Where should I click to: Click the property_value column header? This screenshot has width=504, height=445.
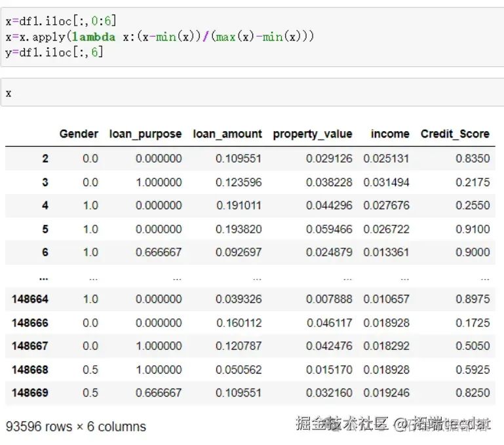(x=313, y=134)
